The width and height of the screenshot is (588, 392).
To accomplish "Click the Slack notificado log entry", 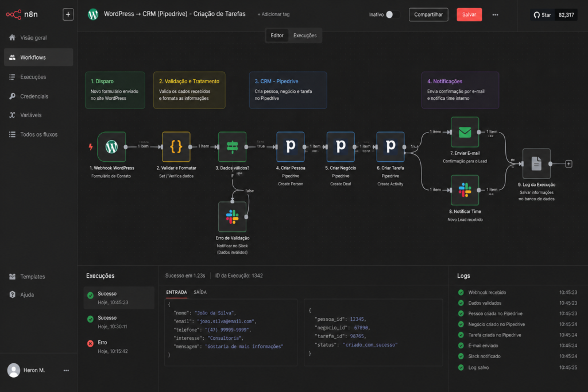I will point(517,356).
